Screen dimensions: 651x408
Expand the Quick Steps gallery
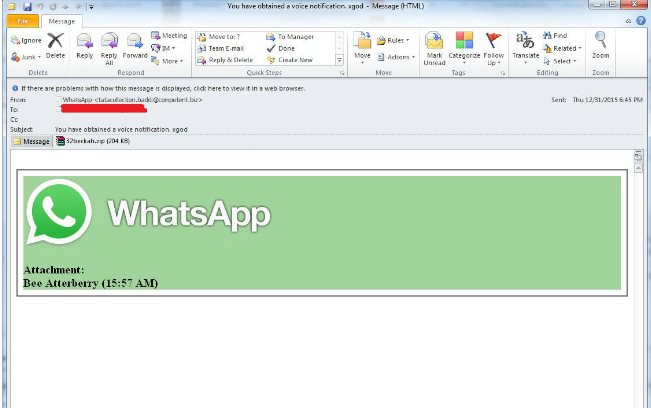339,61
